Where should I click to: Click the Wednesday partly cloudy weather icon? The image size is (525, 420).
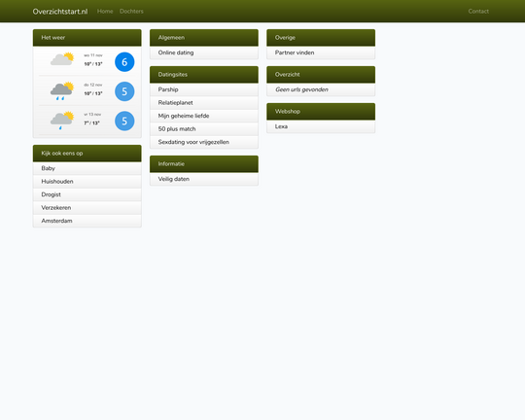click(x=62, y=59)
